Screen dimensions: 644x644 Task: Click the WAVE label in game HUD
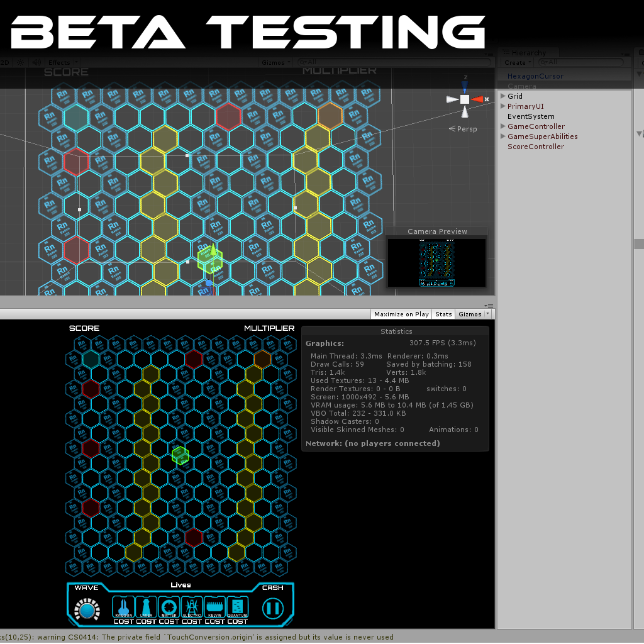86,588
